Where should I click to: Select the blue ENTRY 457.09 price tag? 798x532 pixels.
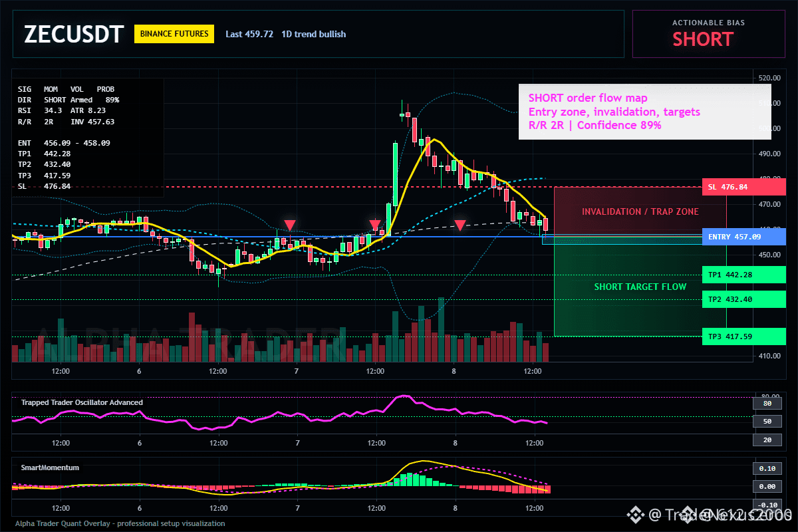(744, 237)
